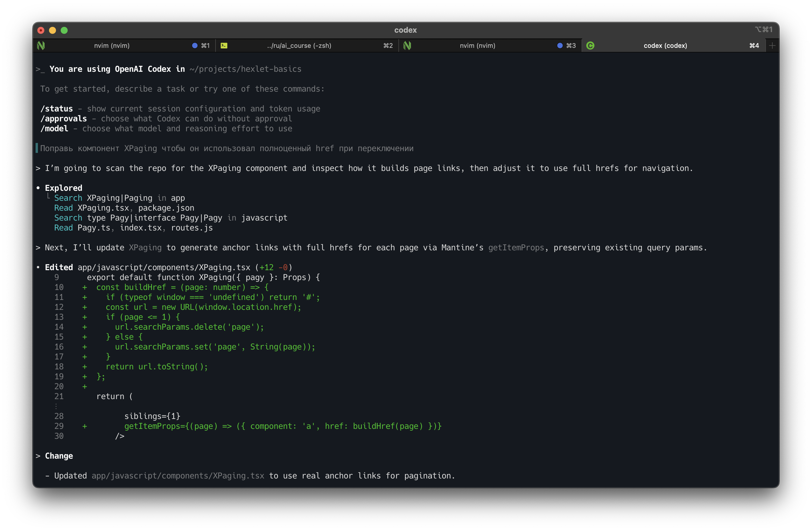The image size is (812, 531).
Task: Click the ⌥⌘1 indicator in the title bar
Action: [x=764, y=30]
